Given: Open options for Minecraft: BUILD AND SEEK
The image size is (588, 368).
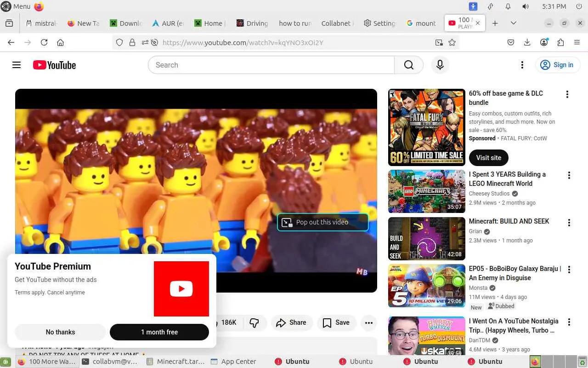Looking at the screenshot, I should coord(569,223).
